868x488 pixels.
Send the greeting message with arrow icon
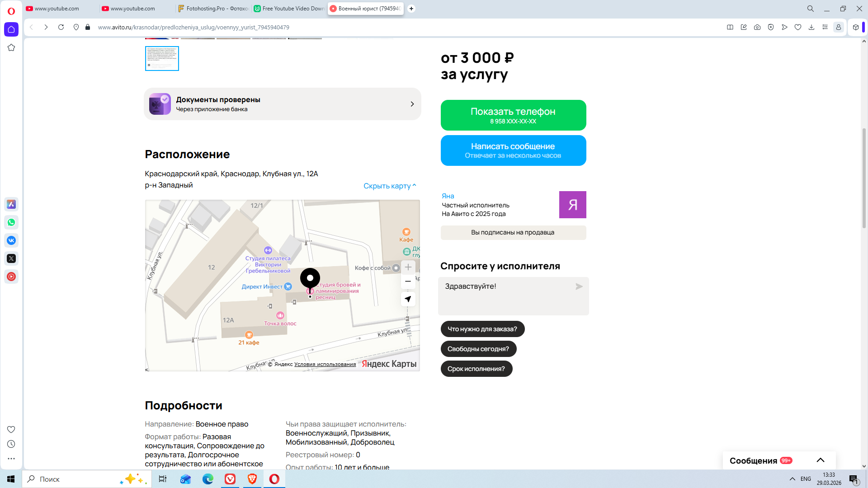579,286
